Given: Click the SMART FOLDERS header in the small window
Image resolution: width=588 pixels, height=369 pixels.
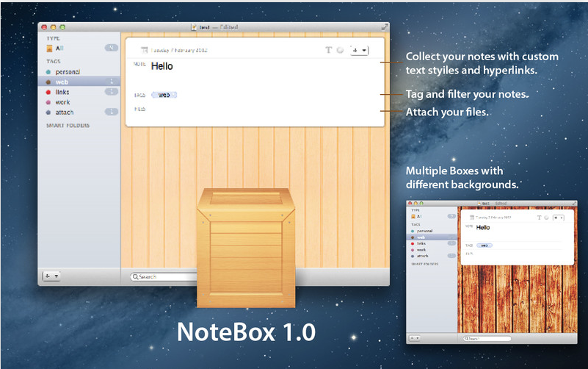Looking at the screenshot, I should [x=425, y=265].
